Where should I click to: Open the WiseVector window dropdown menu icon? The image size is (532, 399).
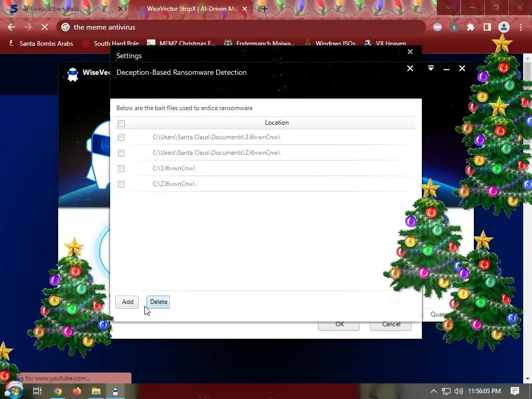click(x=431, y=69)
